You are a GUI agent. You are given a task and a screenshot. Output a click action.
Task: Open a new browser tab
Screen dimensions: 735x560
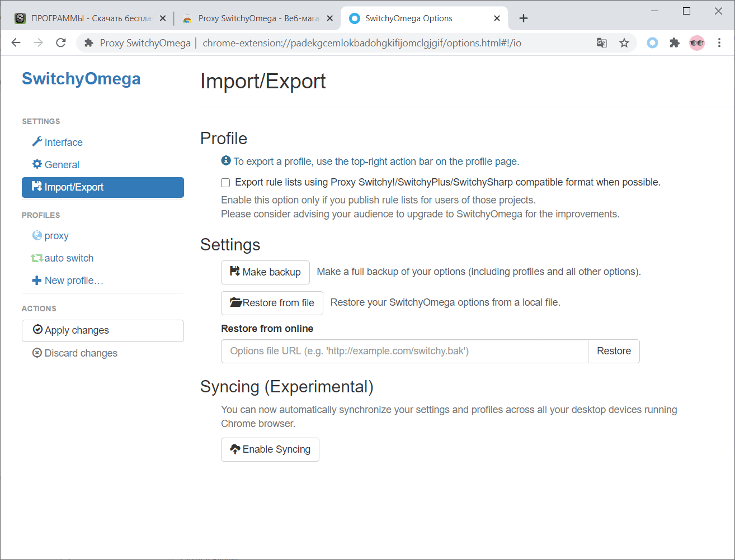click(524, 18)
